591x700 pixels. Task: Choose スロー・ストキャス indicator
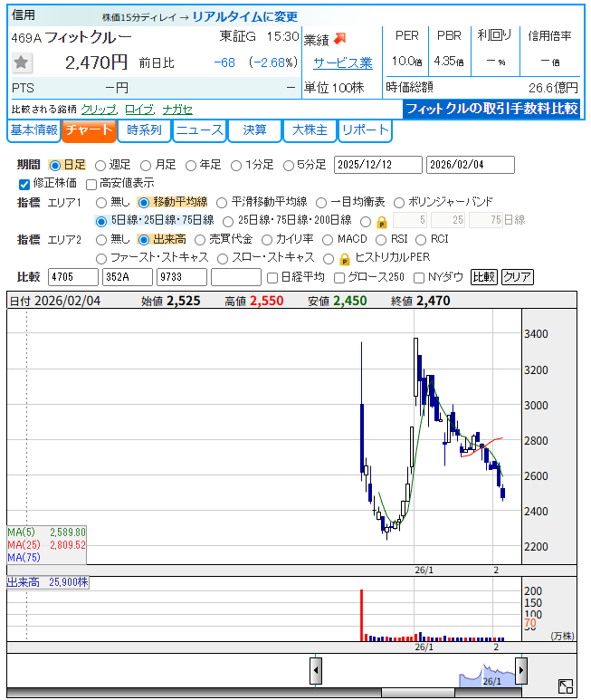222,258
